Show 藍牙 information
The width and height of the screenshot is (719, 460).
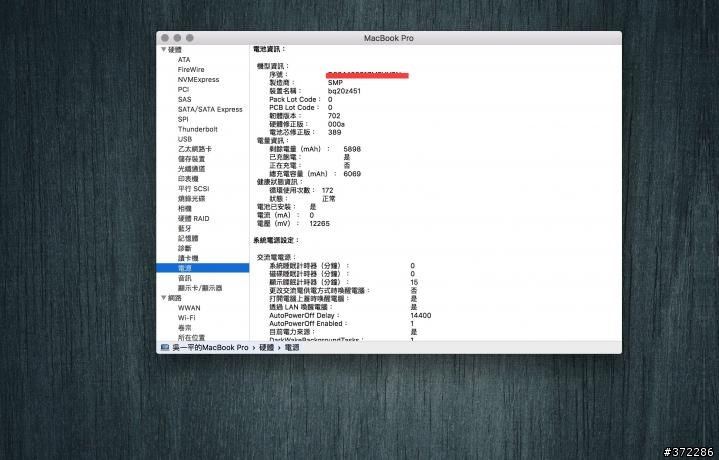pyautogui.click(x=185, y=228)
